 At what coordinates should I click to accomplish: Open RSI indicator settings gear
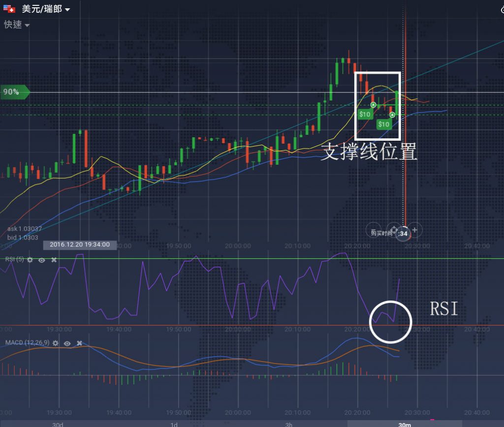point(30,259)
